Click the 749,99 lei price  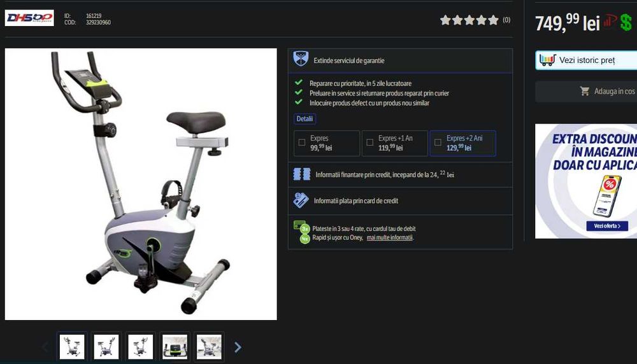point(568,23)
